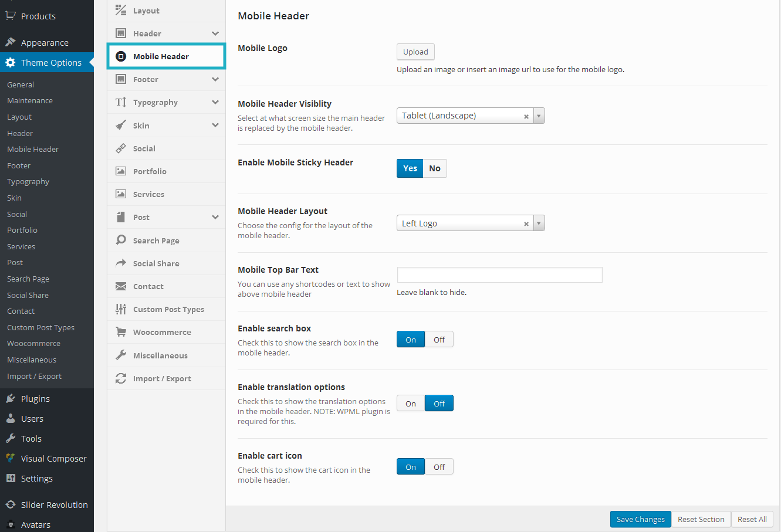Turn on translation options

[x=411, y=404]
